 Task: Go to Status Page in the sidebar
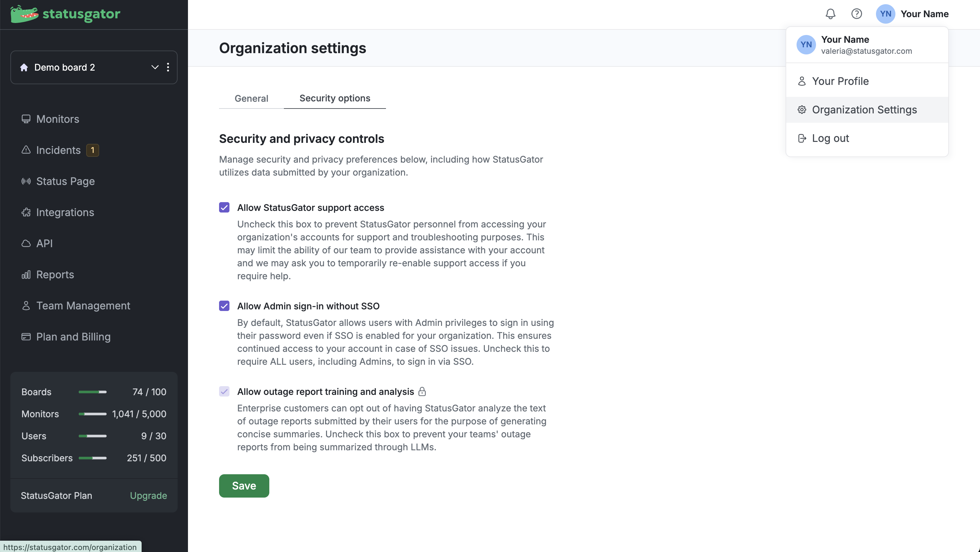pyautogui.click(x=65, y=181)
